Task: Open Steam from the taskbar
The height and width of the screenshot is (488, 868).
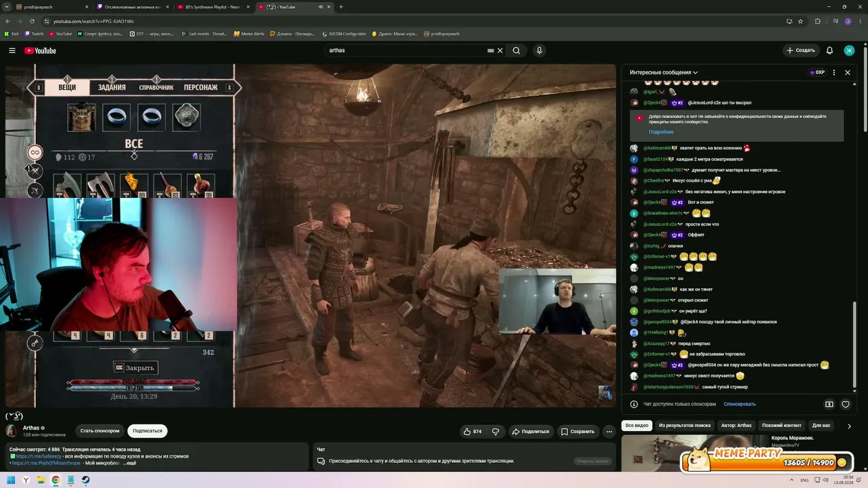Action: click(x=85, y=480)
